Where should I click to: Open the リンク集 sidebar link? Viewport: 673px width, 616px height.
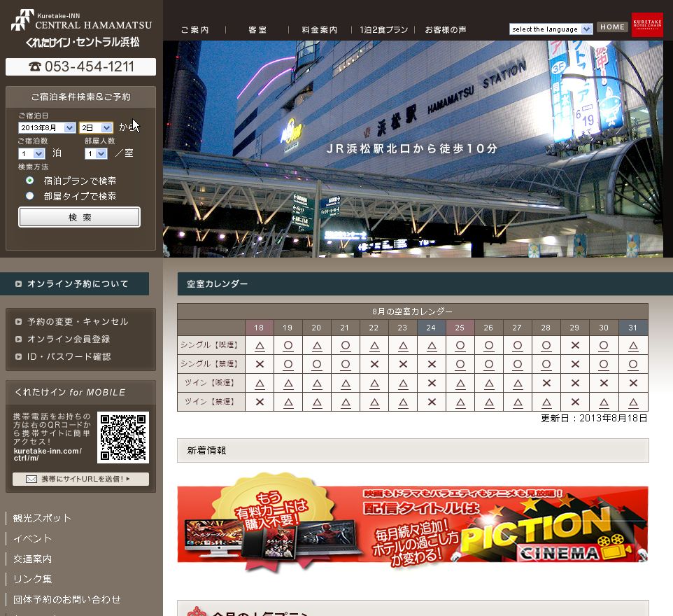pyautogui.click(x=33, y=579)
